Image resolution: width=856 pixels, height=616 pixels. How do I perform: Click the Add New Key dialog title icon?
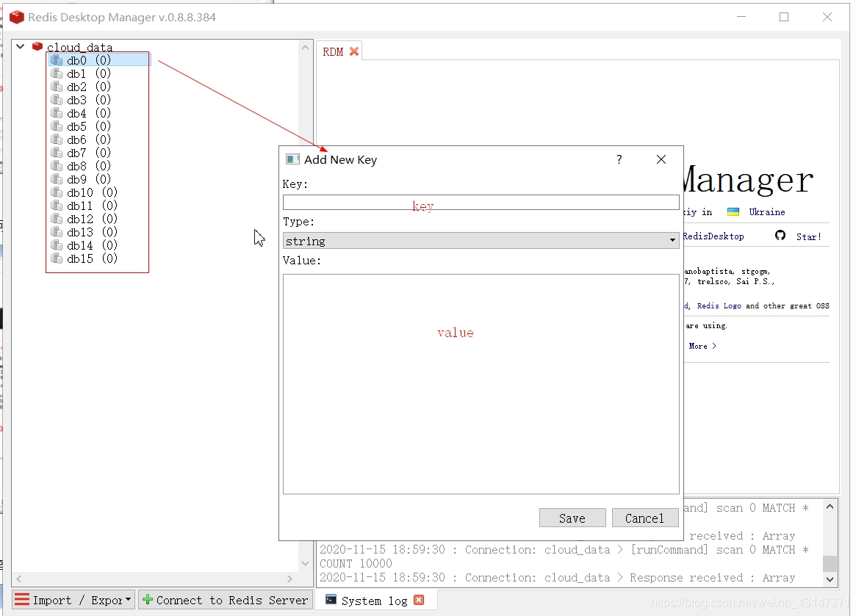(292, 159)
